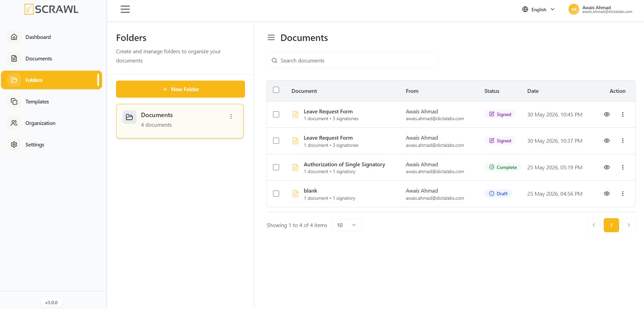Viewport: 644px width, 309px height.
Task: Click '4 documents' folder count text
Action: (156, 125)
